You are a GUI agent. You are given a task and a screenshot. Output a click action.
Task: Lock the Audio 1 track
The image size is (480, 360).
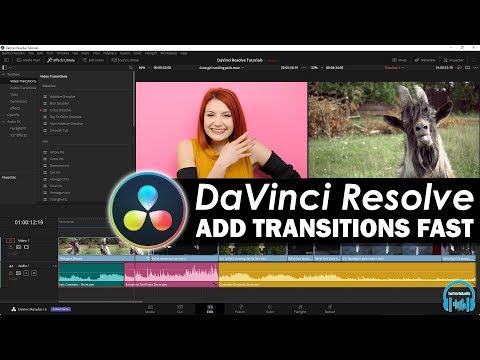coord(11,273)
